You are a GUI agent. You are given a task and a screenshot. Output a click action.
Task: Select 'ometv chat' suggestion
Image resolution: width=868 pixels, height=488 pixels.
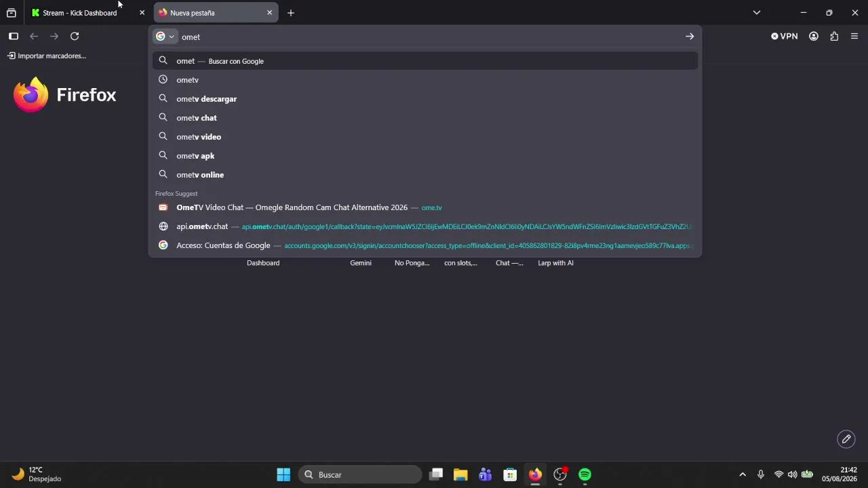[x=425, y=118]
